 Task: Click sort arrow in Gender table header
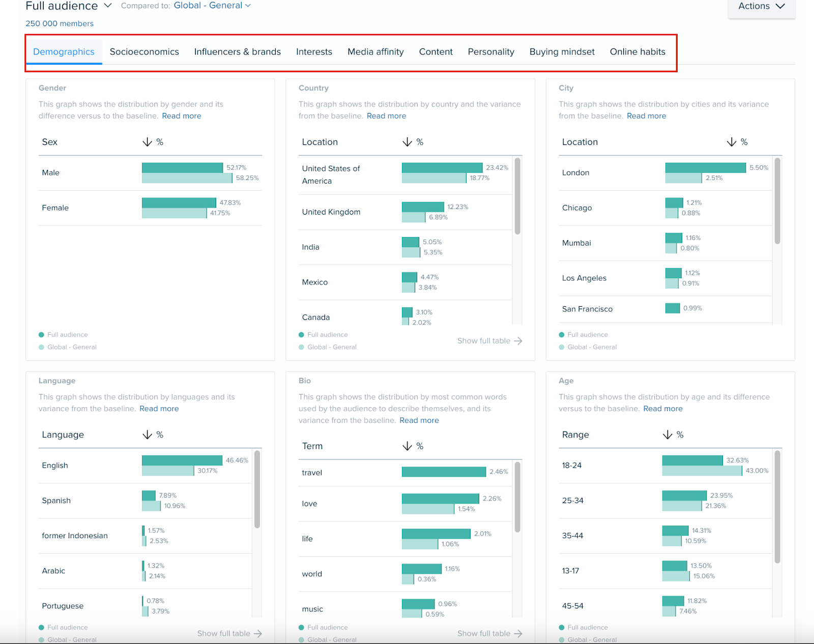(147, 142)
